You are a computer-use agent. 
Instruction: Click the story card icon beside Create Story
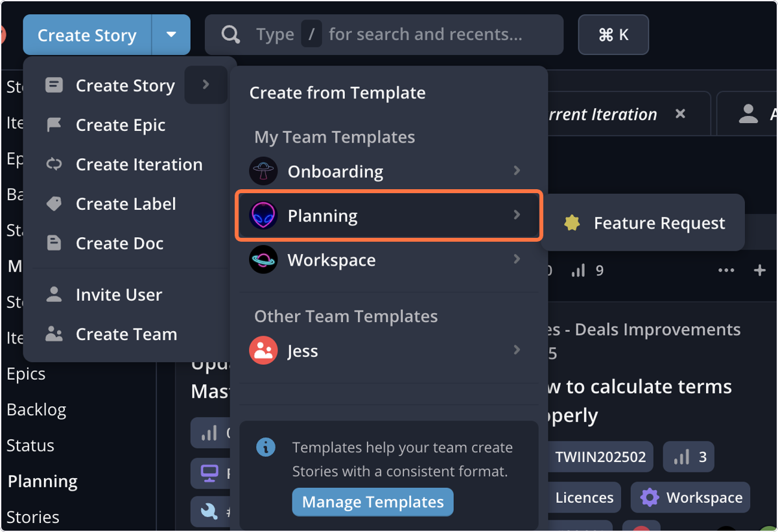54,85
